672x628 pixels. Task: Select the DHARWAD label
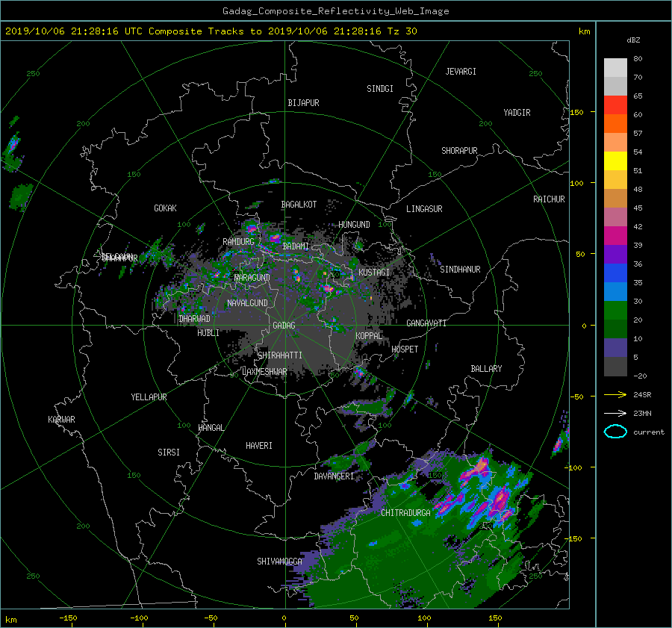(195, 319)
